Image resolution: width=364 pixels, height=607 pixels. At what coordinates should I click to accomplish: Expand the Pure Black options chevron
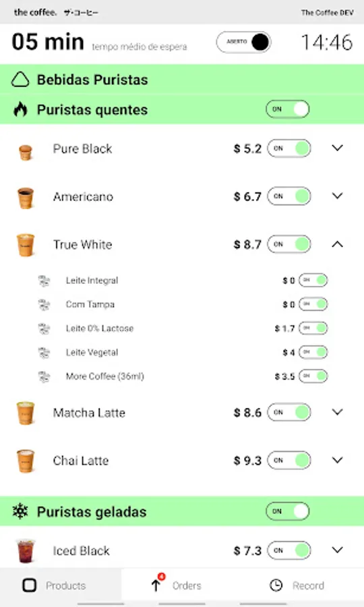[337, 148]
